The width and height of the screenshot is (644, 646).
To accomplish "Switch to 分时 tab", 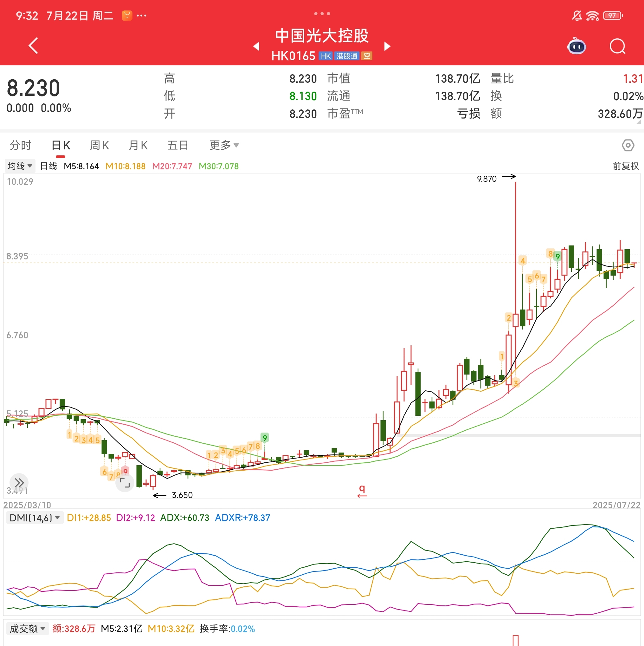I will pyautogui.click(x=20, y=145).
